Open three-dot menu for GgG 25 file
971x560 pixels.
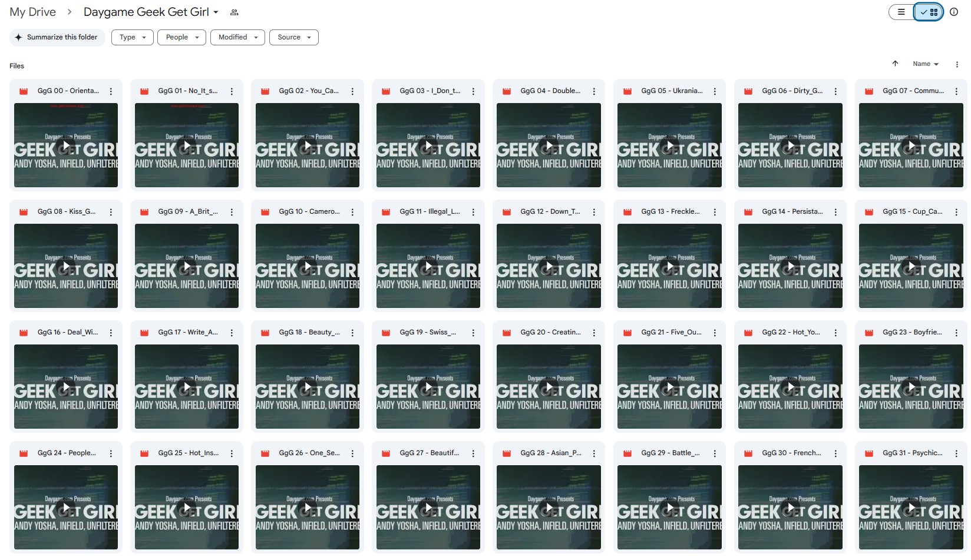[232, 453]
